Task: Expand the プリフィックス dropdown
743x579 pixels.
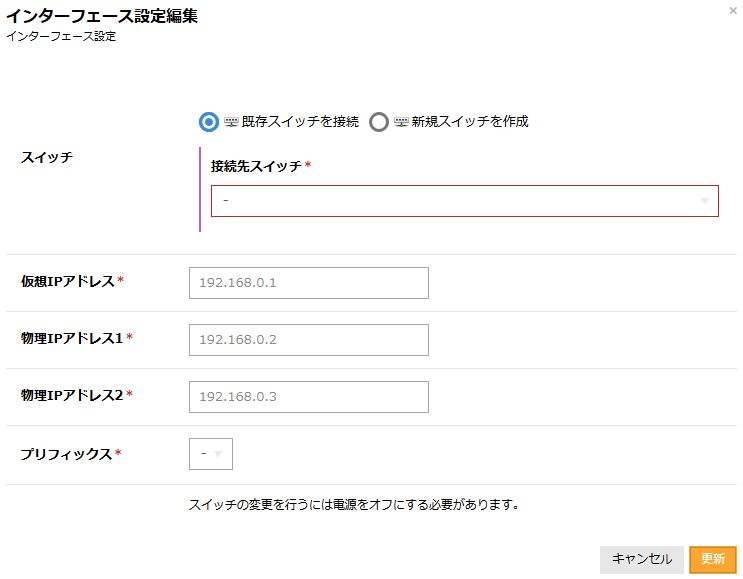Action: click(210, 454)
